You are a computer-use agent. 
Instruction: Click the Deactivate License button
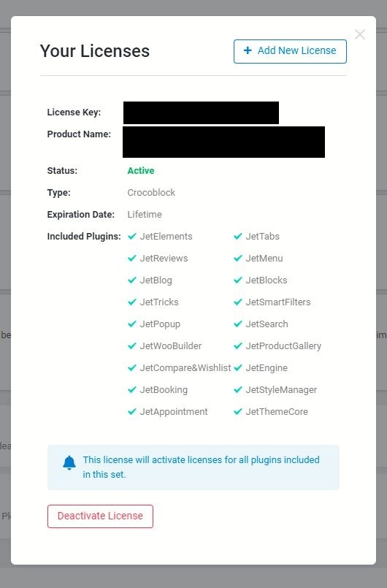(x=100, y=516)
